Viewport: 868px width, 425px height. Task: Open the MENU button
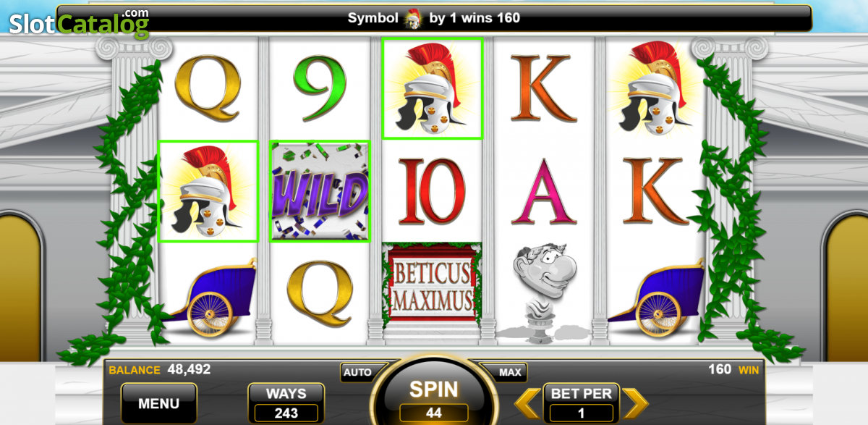(x=158, y=403)
